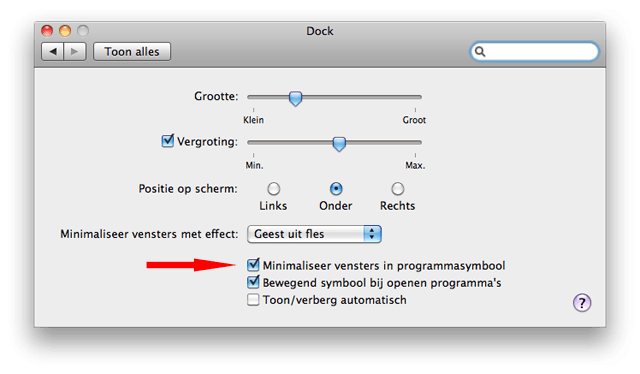
Task: Select the Links position radio button
Action: (273, 189)
